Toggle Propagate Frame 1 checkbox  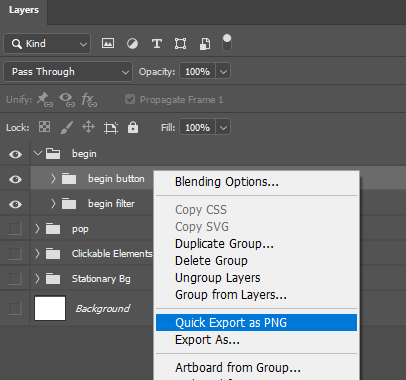point(130,99)
